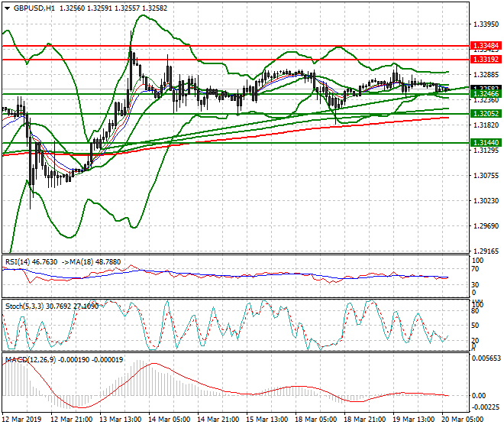The width and height of the screenshot is (504, 428).
Task: Click the 1.29690 price axis value
Action: click(x=486, y=226)
